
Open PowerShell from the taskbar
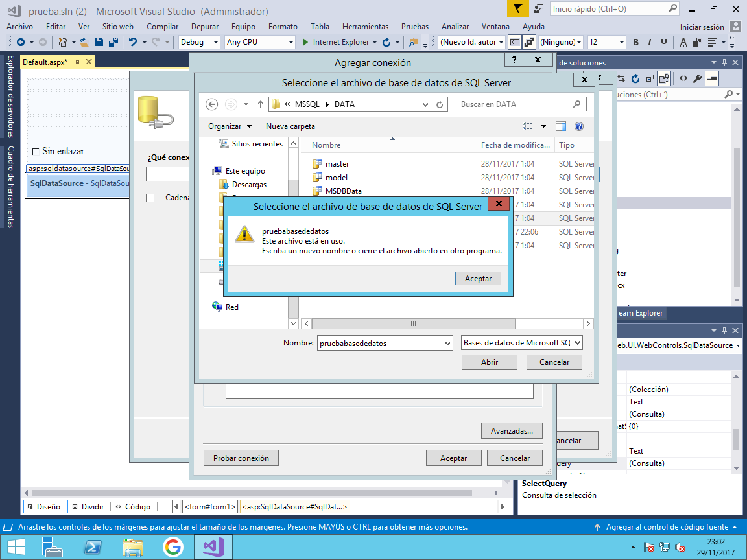(92, 546)
